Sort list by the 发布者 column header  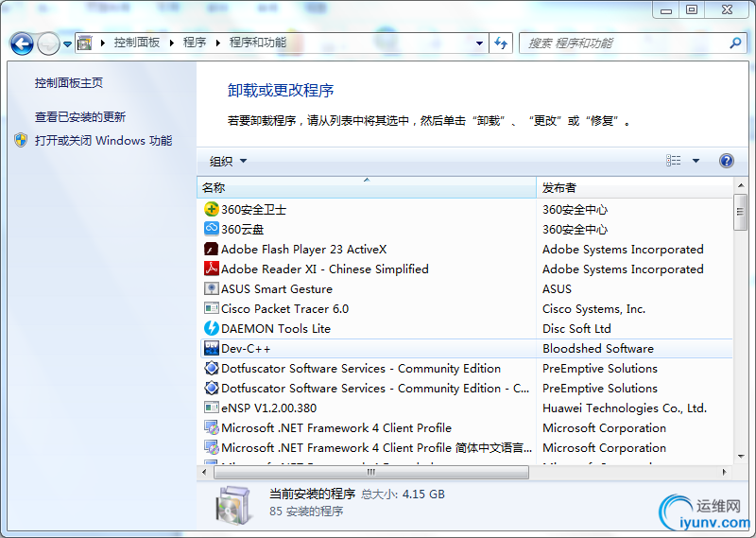tap(634, 187)
